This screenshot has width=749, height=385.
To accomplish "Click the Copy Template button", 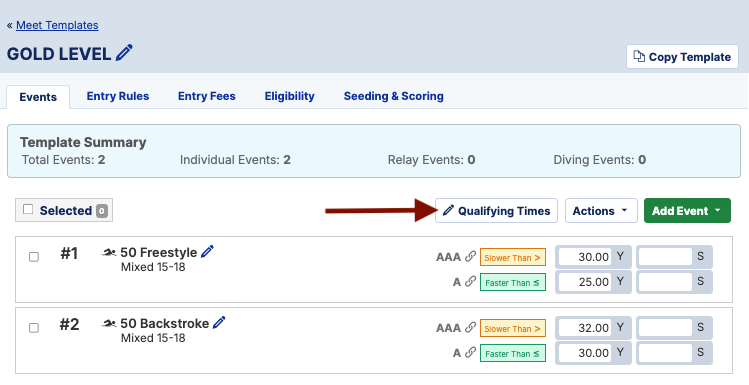I will coord(682,57).
